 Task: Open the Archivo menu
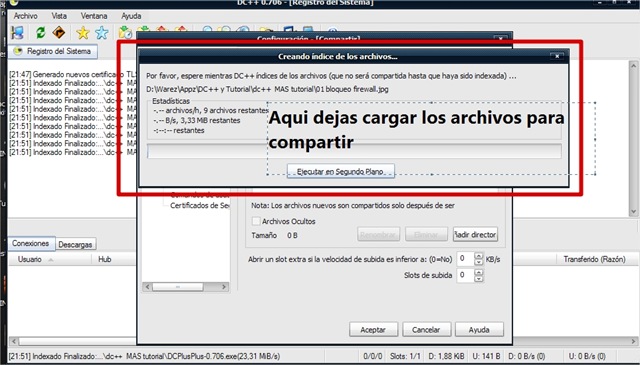(25, 16)
